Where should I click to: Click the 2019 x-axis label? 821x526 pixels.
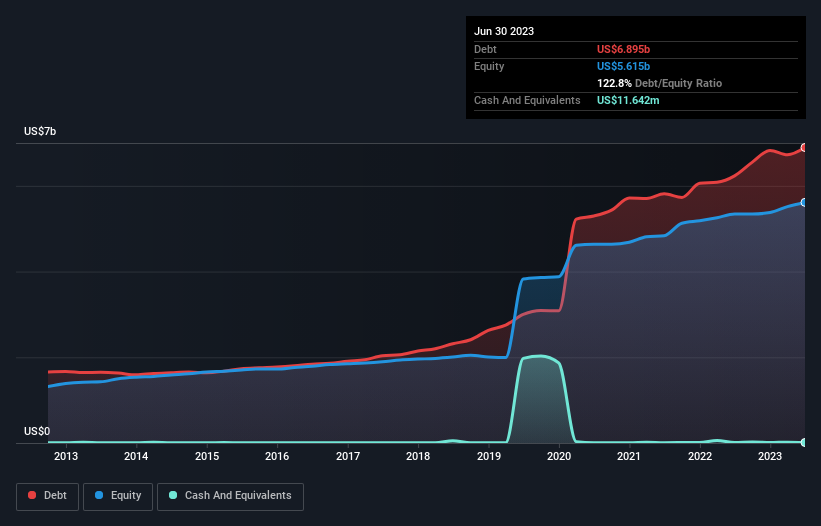pyautogui.click(x=489, y=456)
